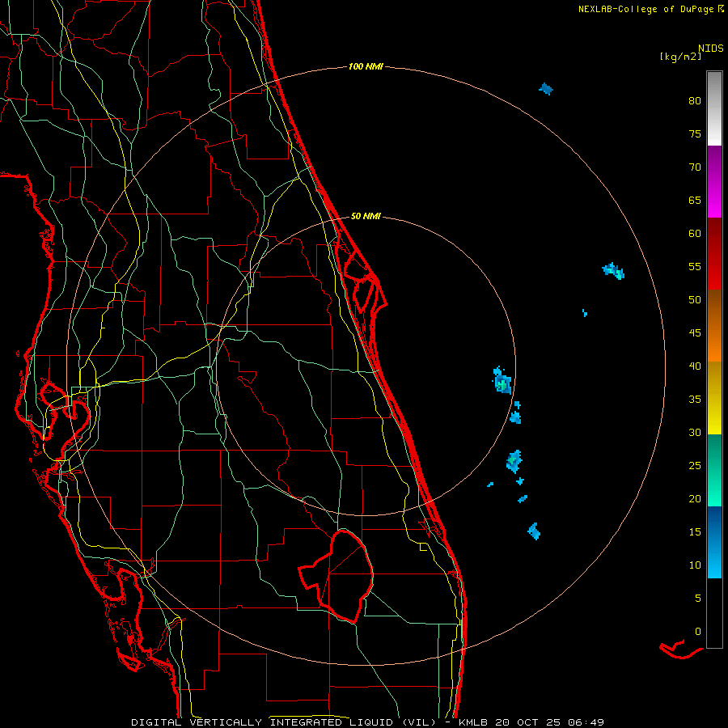Click the 0 value on the color scale
728x728 pixels.
[698, 632]
